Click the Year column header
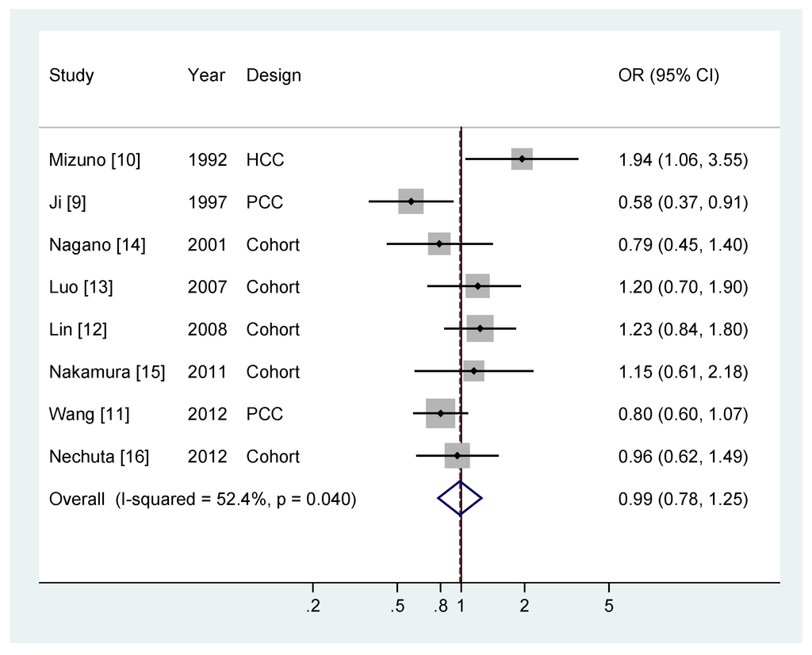Image resolution: width=812 pixels, height=655 pixels. point(206,75)
